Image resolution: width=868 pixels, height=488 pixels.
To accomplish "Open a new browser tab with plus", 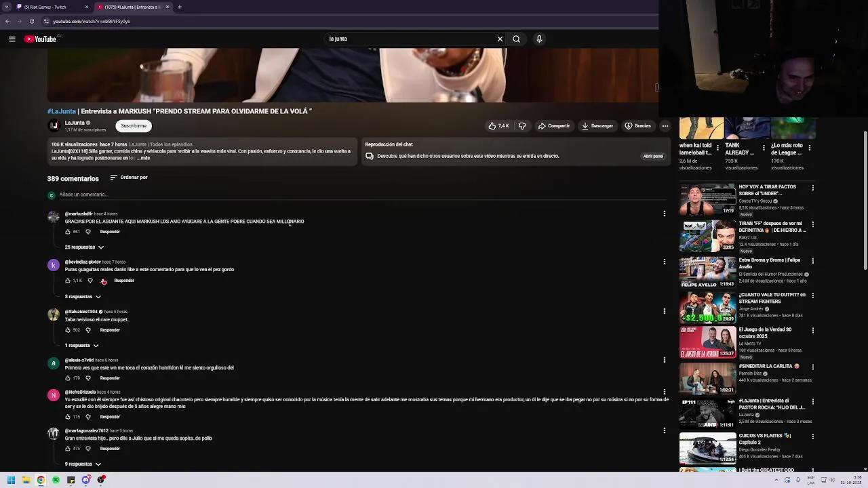I will pyautogui.click(x=180, y=7).
